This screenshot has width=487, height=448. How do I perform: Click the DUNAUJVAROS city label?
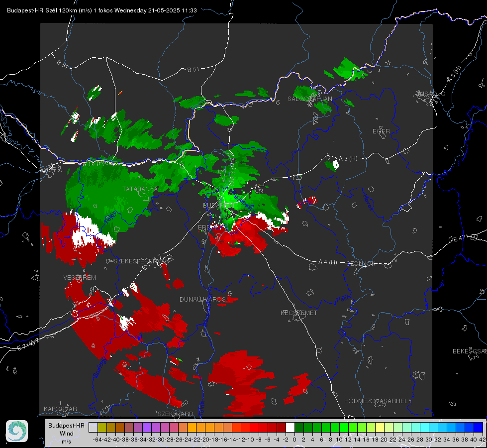[x=203, y=299]
